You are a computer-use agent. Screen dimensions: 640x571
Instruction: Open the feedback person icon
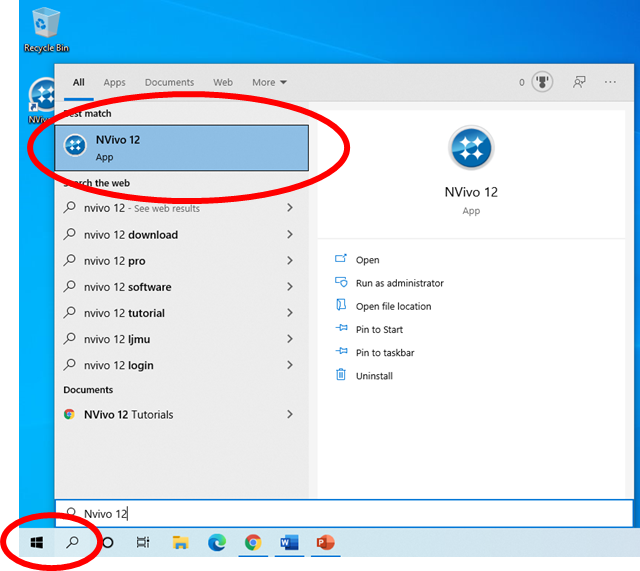click(579, 82)
